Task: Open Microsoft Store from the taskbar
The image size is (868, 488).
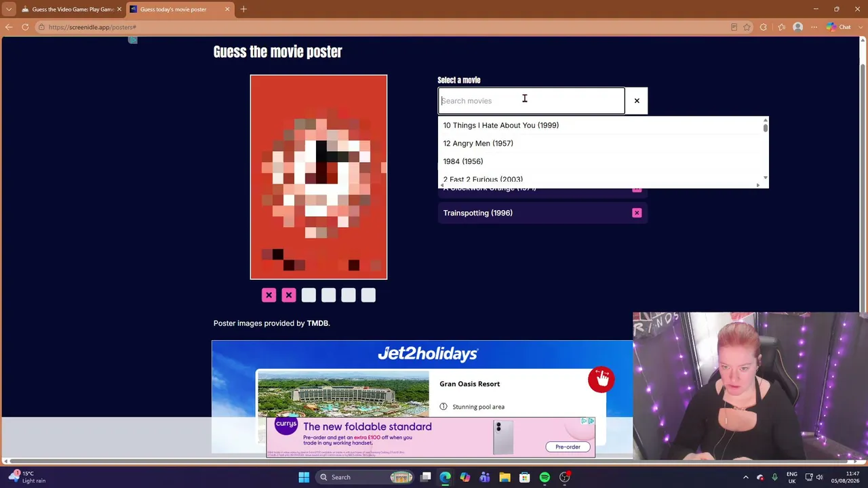Action: pyautogui.click(x=525, y=477)
